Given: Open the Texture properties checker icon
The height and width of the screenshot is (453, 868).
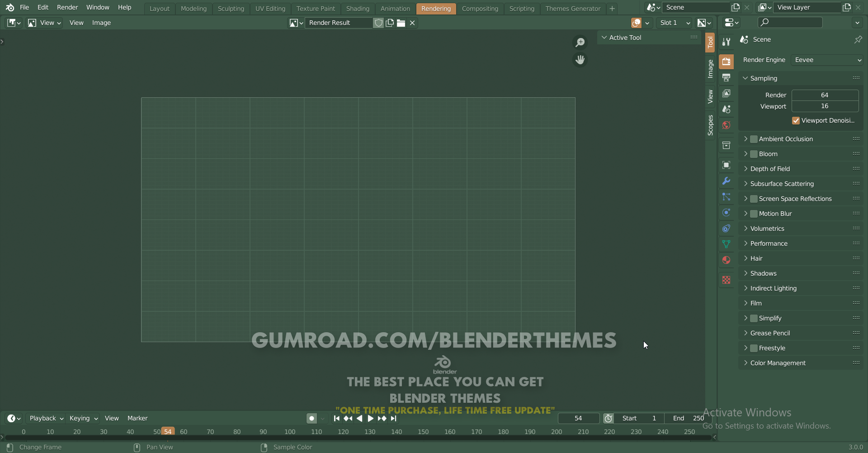Looking at the screenshot, I should tap(726, 280).
